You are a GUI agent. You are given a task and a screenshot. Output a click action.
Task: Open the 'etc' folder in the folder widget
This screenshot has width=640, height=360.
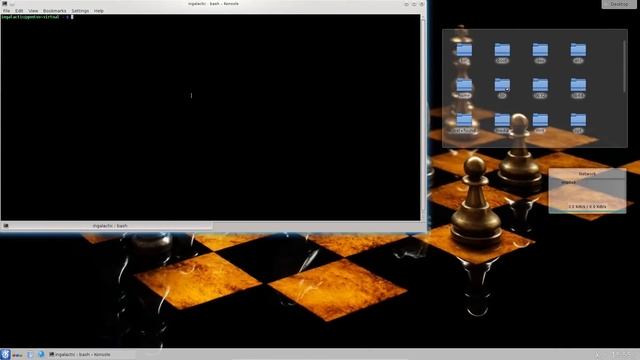tap(578, 53)
